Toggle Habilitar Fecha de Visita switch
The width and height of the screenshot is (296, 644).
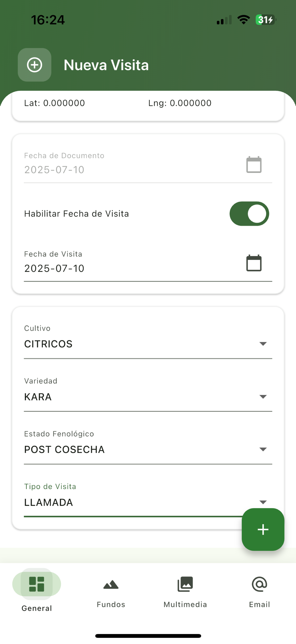pyautogui.click(x=249, y=214)
